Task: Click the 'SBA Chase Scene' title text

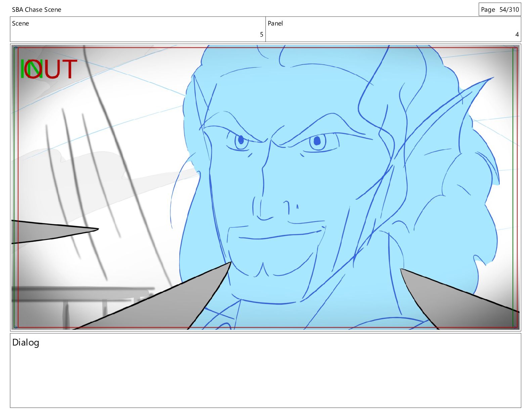Action: [x=37, y=10]
